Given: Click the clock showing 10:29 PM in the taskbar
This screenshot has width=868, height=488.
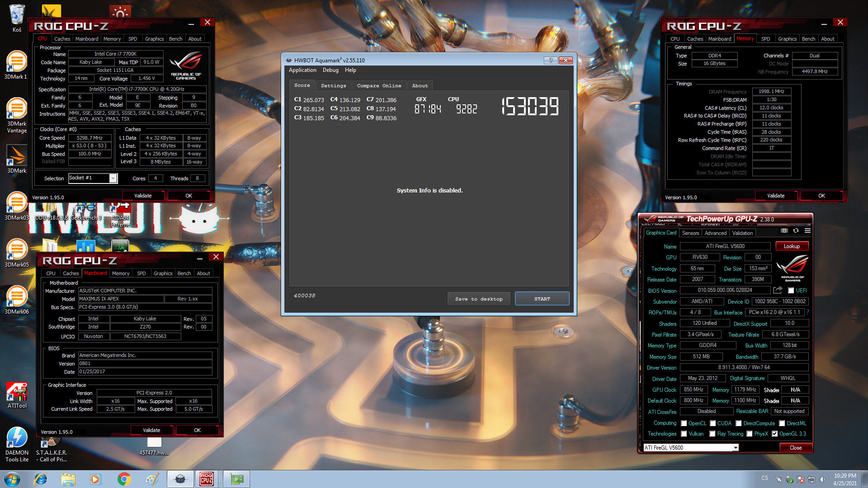Looking at the screenshot, I should (845, 479).
